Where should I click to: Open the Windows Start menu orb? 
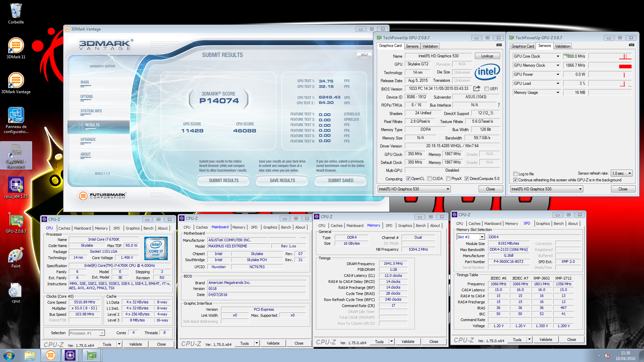[x=9, y=355]
